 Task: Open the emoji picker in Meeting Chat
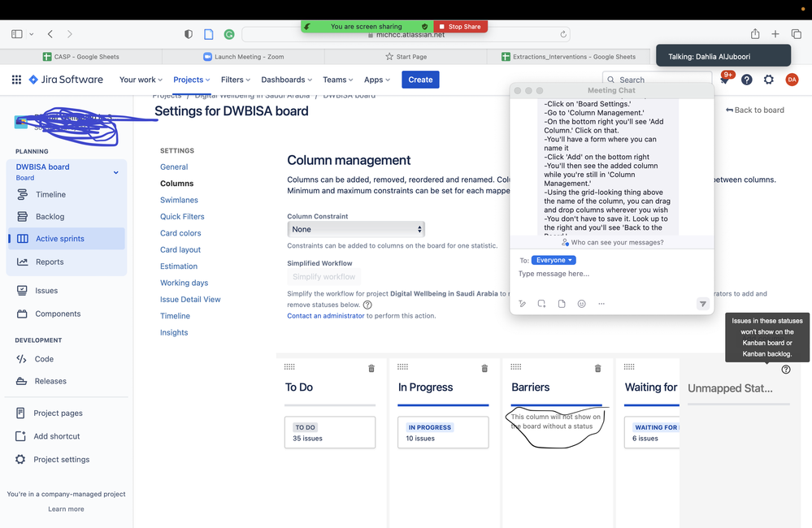point(581,304)
